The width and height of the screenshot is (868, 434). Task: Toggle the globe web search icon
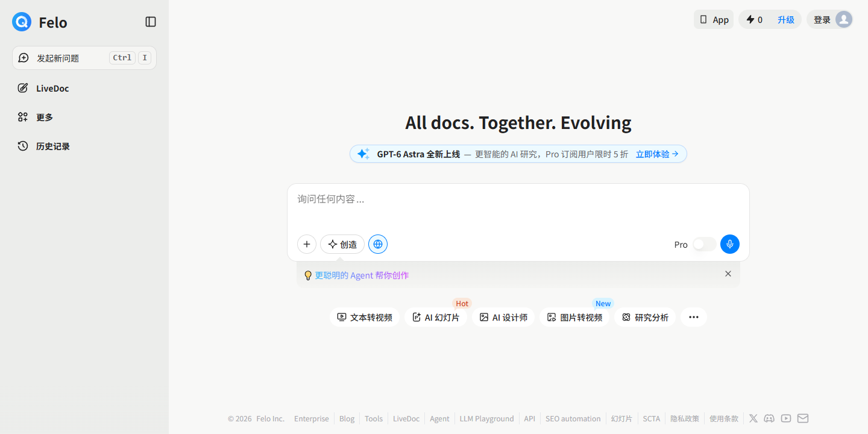tap(378, 244)
